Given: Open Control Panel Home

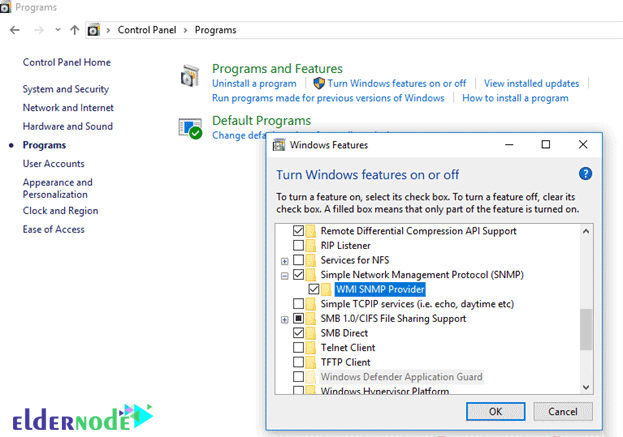Looking at the screenshot, I should (x=67, y=62).
